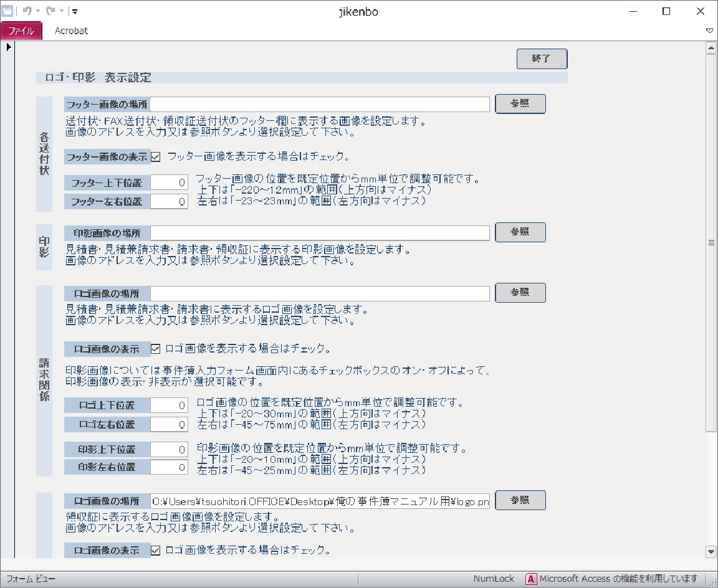The width and height of the screenshot is (718, 588).
Task: Click the フッター上下位置 input field
Action: 169,183
